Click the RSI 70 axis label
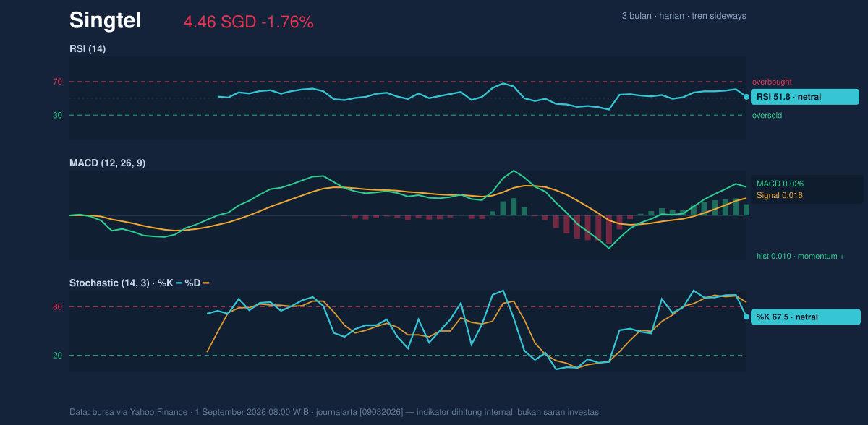 click(x=57, y=82)
